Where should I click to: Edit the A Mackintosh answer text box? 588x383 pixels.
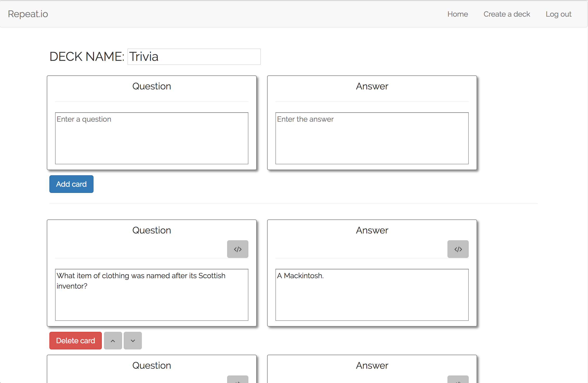click(x=372, y=295)
